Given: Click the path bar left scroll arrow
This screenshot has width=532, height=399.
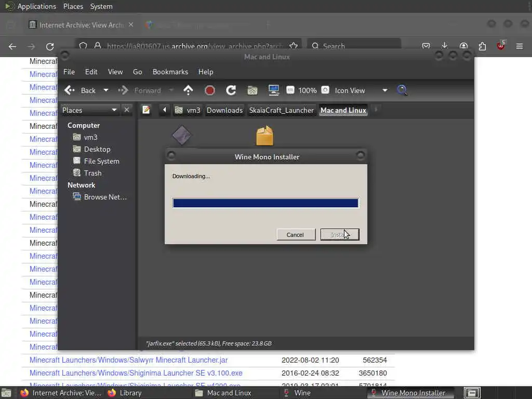Looking at the screenshot, I should (x=165, y=110).
